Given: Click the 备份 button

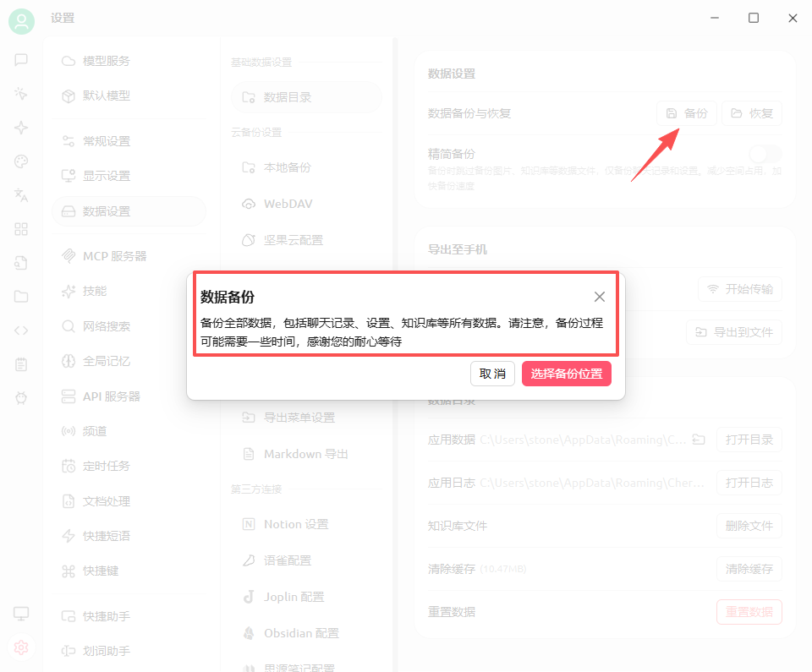Looking at the screenshot, I should [x=687, y=113].
